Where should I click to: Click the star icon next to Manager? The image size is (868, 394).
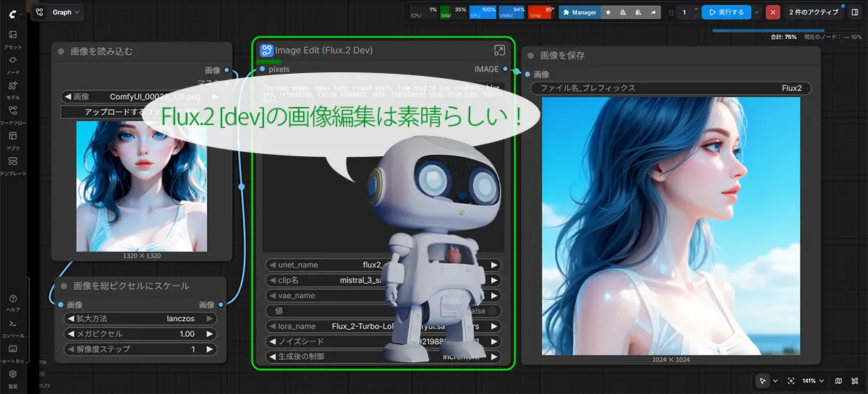coord(608,12)
